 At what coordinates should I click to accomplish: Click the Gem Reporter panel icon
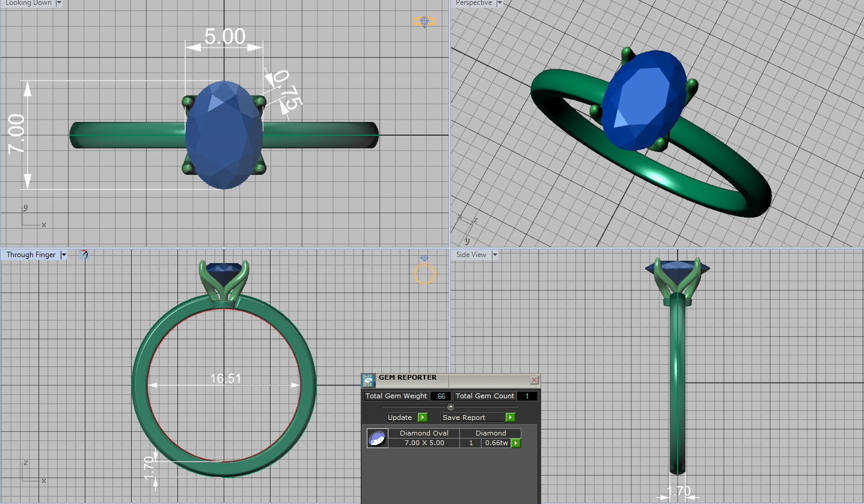pos(368,380)
